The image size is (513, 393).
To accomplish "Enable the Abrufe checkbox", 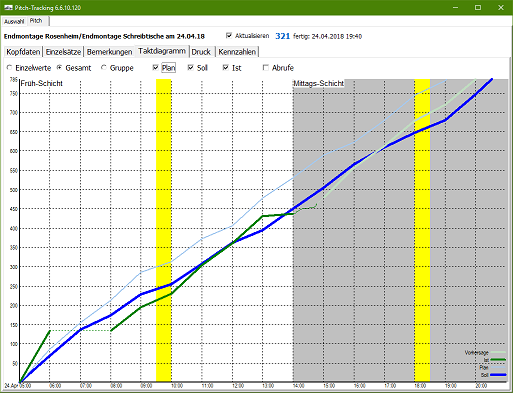I will [x=266, y=68].
